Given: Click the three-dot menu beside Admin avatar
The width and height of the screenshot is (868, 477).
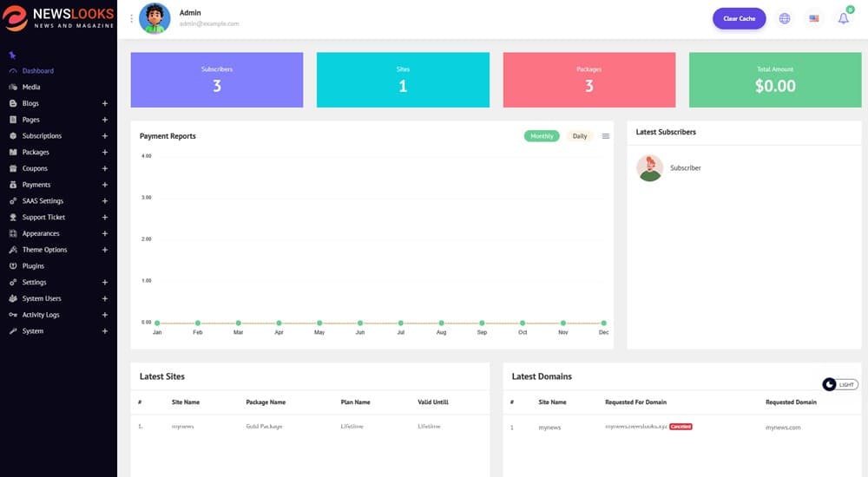Looking at the screenshot, I should [x=132, y=18].
